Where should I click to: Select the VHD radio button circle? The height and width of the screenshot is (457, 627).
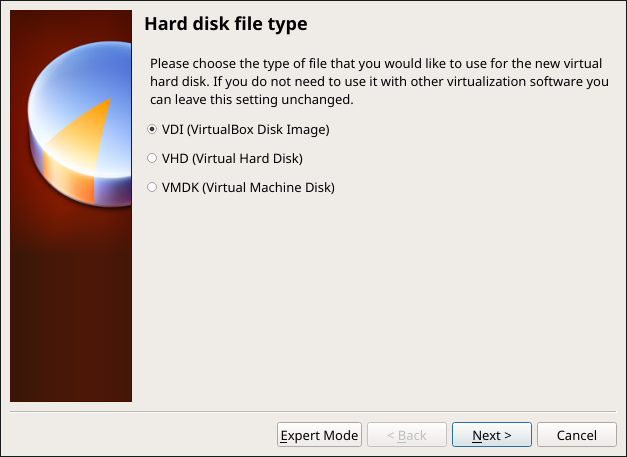pos(152,158)
